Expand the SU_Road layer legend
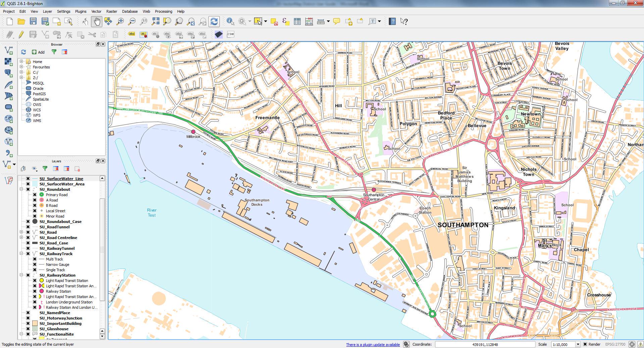644x348 pixels. click(21, 232)
